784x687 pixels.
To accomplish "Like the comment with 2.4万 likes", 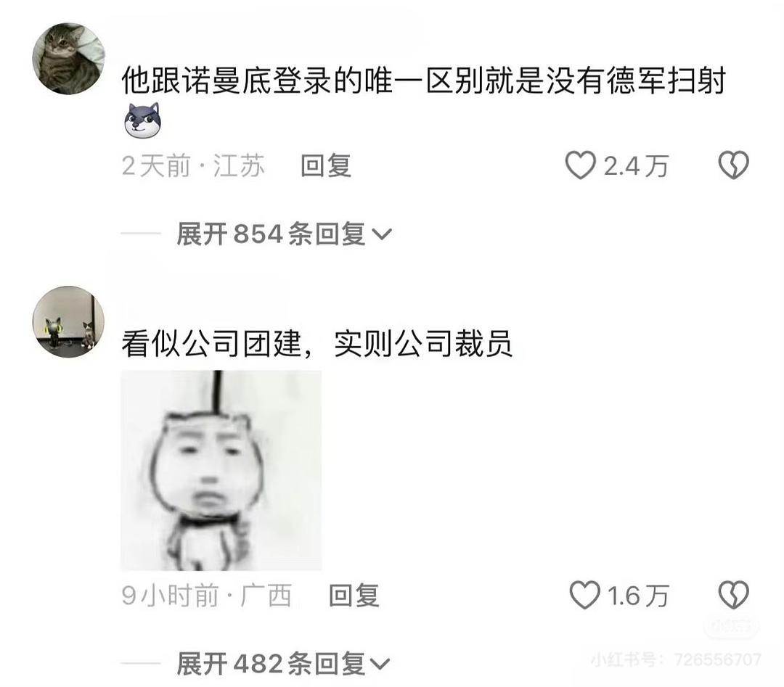I will pyautogui.click(x=580, y=165).
